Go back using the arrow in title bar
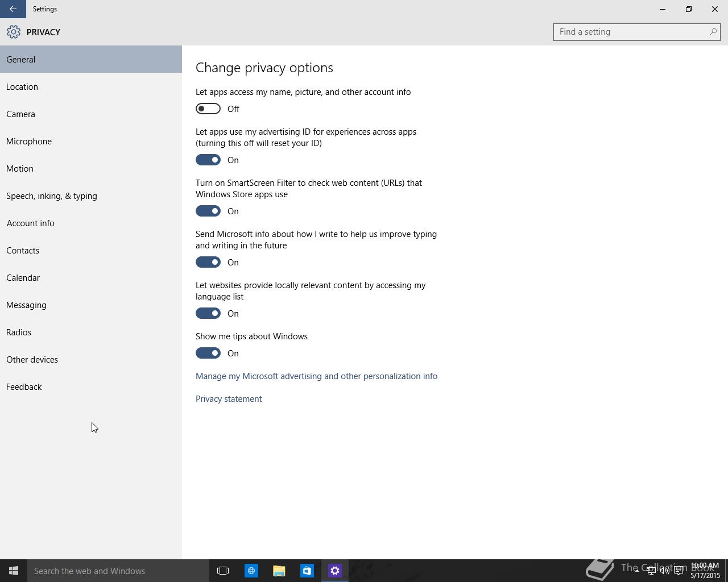 point(13,9)
